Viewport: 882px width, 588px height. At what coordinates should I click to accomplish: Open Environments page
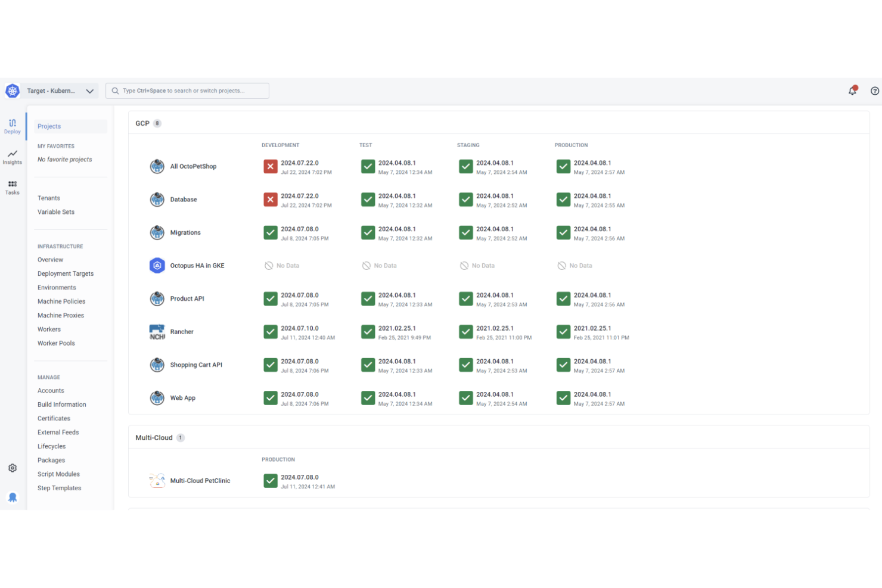[57, 288]
